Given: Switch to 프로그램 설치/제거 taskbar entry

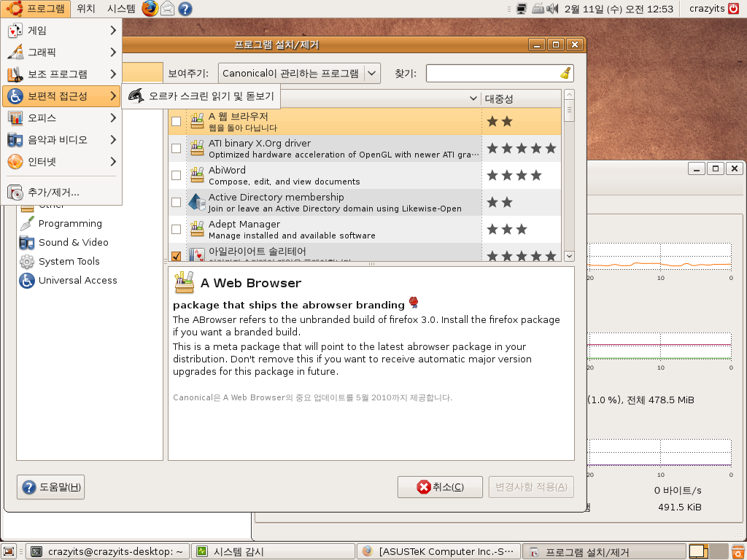Looking at the screenshot, I should pos(604,551).
